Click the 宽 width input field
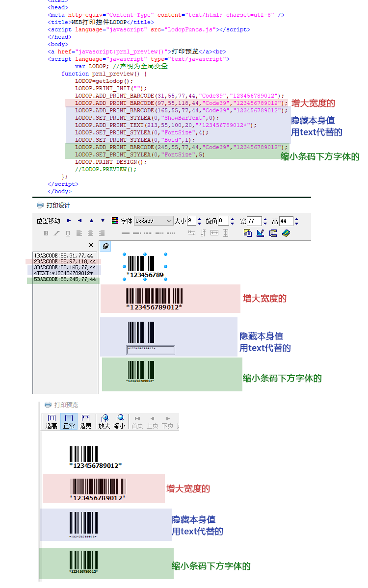Viewport: 368px width, 588px height. (254, 221)
